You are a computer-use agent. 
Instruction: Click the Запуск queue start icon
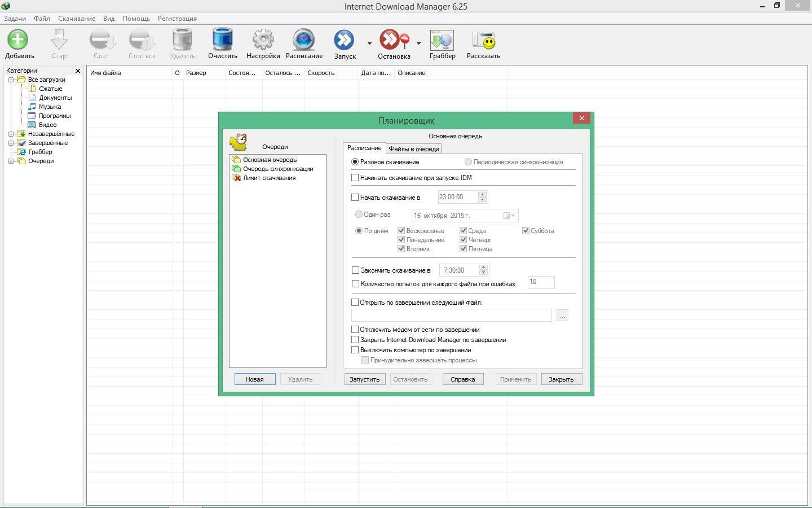click(345, 40)
